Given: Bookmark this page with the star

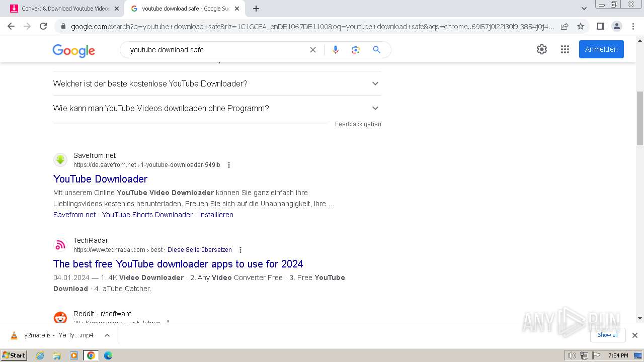Looking at the screenshot, I should (581, 26).
